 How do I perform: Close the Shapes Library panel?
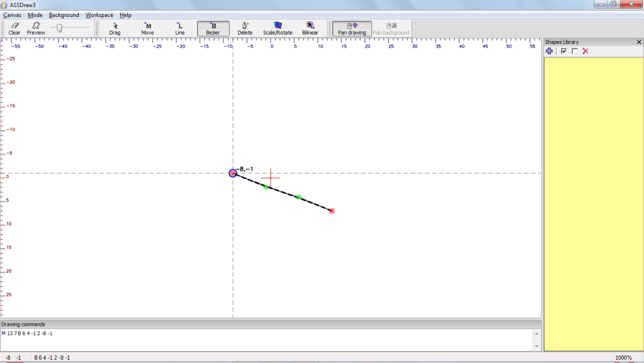[x=639, y=42]
